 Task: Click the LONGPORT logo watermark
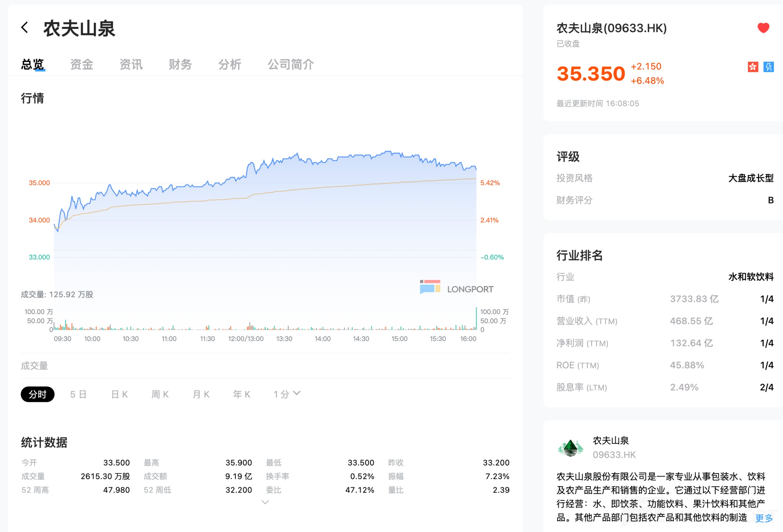click(457, 288)
